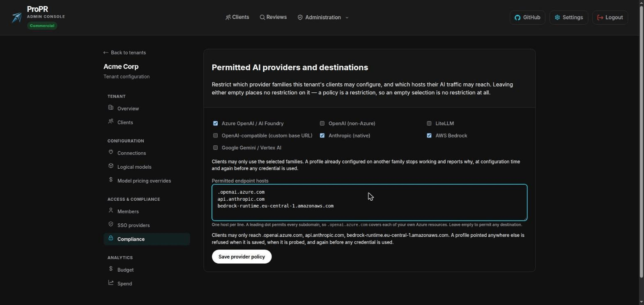Uncheck Azure OpenAI / AI Foundry
644x305 pixels.
(x=215, y=123)
